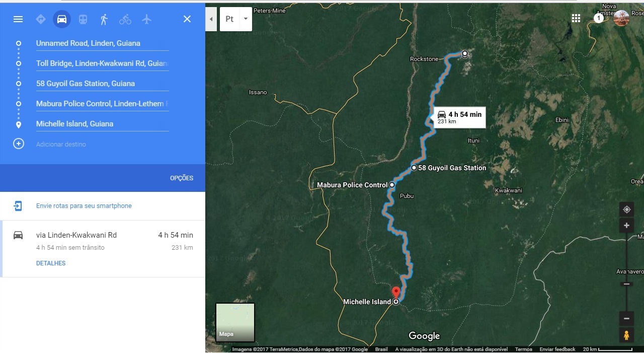The image size is (644, 353).
Task: Open DETALHES for the route
Action: [51, 263]
